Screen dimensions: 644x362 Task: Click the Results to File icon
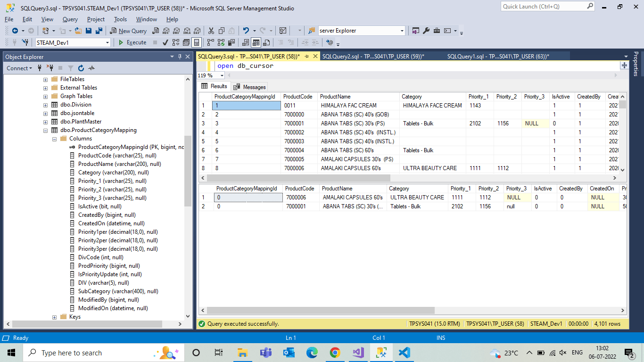tap(266, 42)
